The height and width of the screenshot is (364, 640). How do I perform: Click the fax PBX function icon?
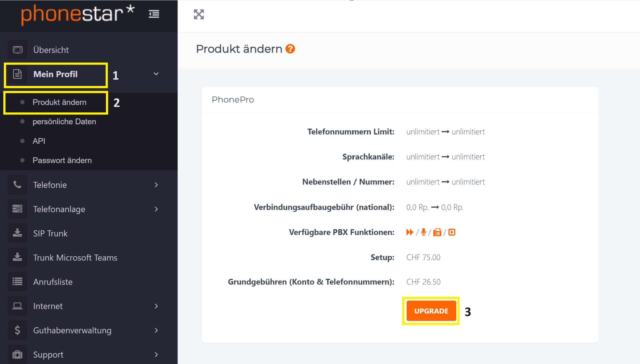tap(437, 232)
